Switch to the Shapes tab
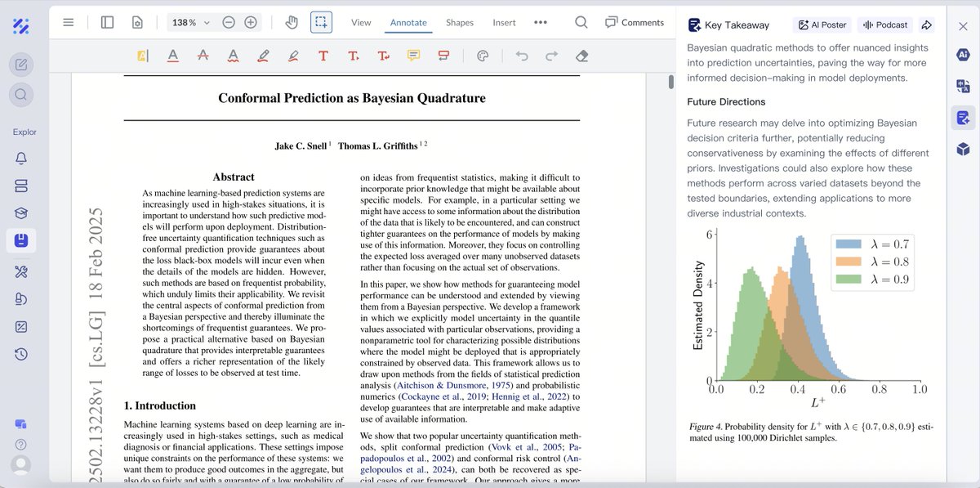This screenshot has height=488, width=980. tap(460, 22)
